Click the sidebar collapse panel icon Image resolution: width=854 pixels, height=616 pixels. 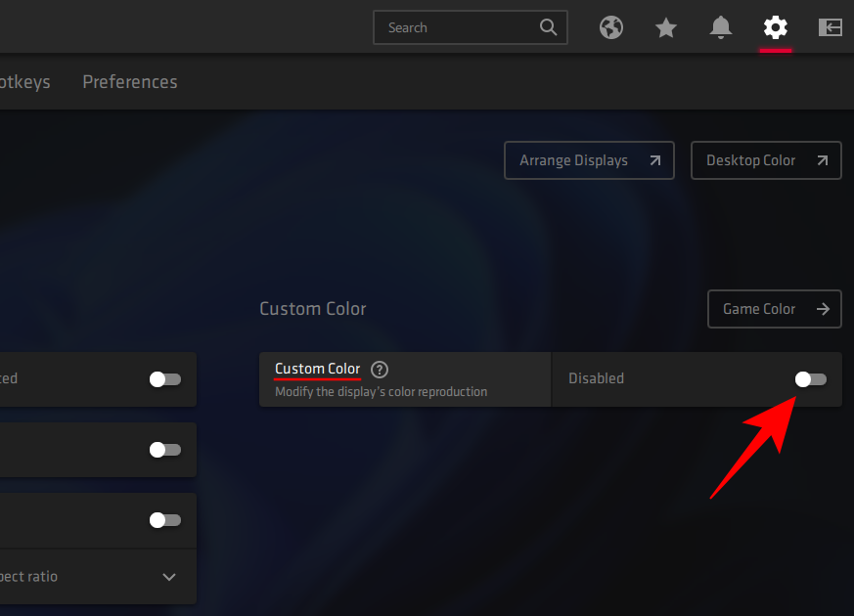[831, 27]
